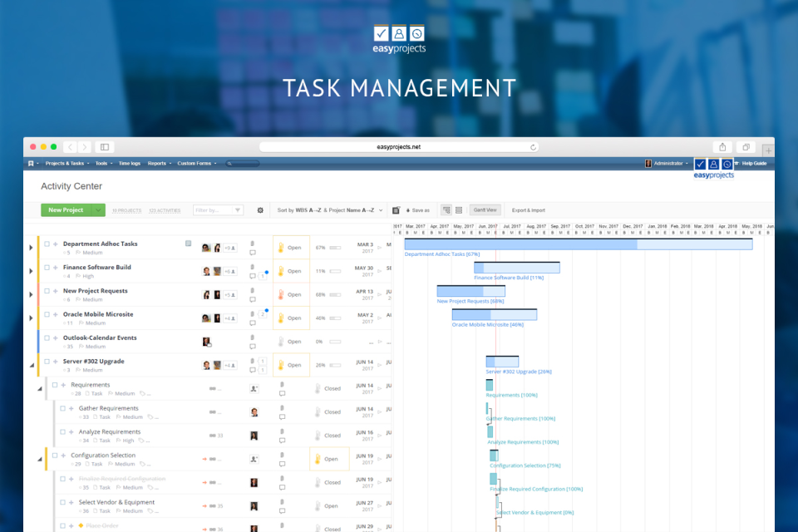This screenshot has width=798, height=532.
Task: Collapse the Server #302 Upgrade task tree
Action: [x=31, y=364]
